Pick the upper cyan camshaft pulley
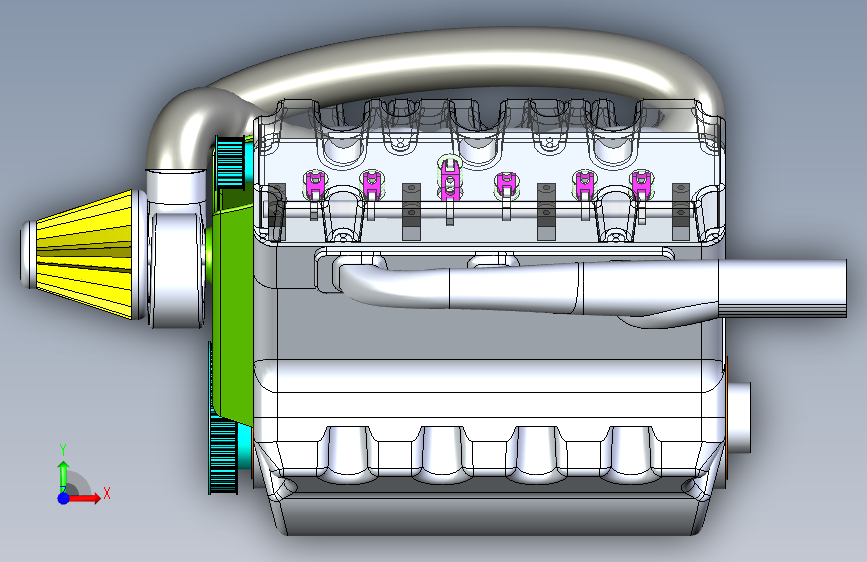Screen dimensions: 867x562 point(230,162)
